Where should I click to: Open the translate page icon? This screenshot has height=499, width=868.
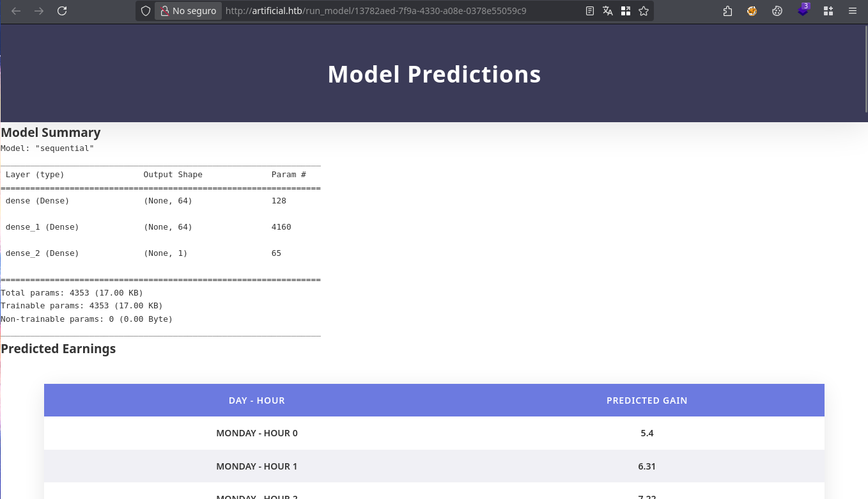608,11
